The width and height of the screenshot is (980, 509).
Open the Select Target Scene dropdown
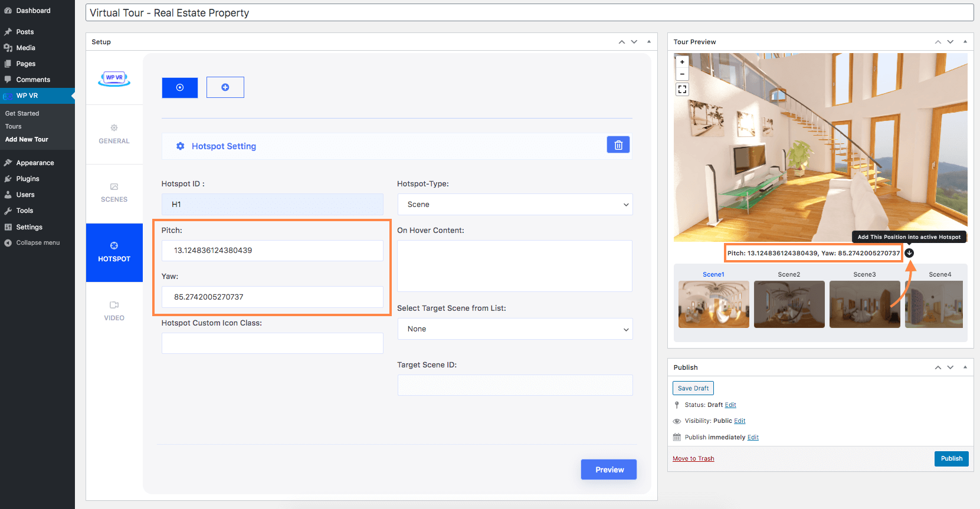(514, 329)
